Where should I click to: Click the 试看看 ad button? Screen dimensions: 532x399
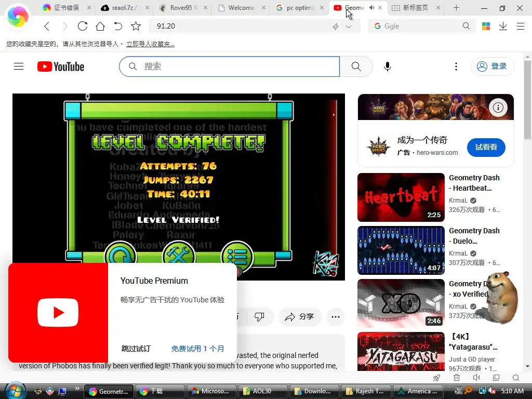click(486, 147)
